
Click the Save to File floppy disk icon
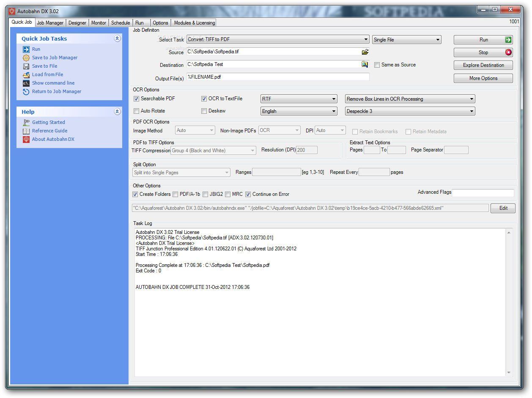[x=26, y=66]
